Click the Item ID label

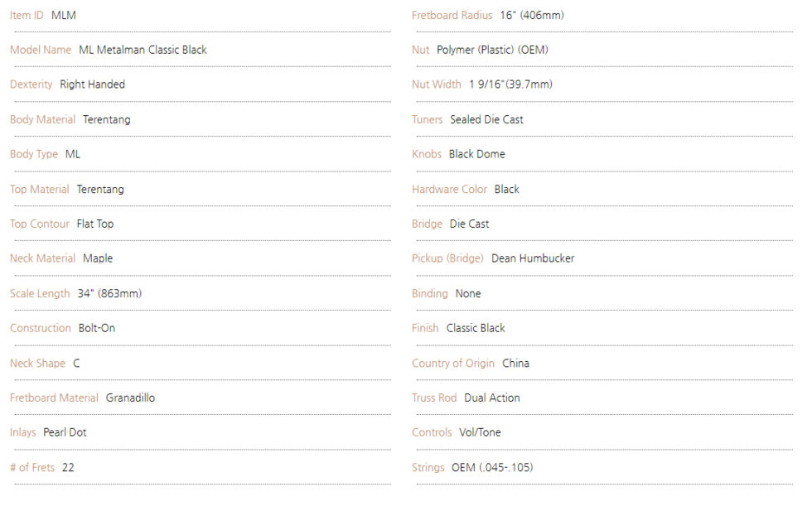pyautogui.click(x=27, y=16)
